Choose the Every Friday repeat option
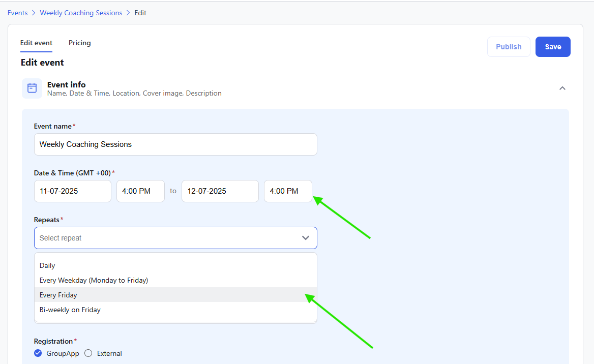The image size is (594, 364). [175, 295]
